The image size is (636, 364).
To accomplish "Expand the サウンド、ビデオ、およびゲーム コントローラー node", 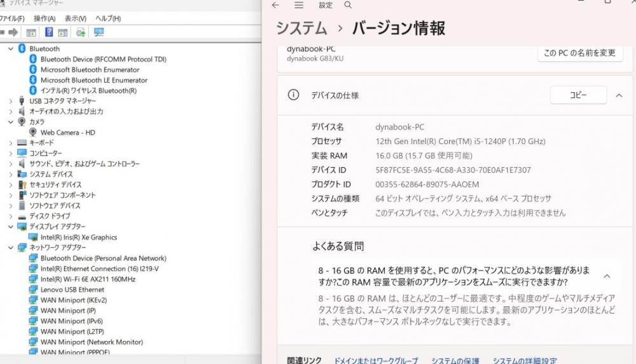I will point(11,164).
